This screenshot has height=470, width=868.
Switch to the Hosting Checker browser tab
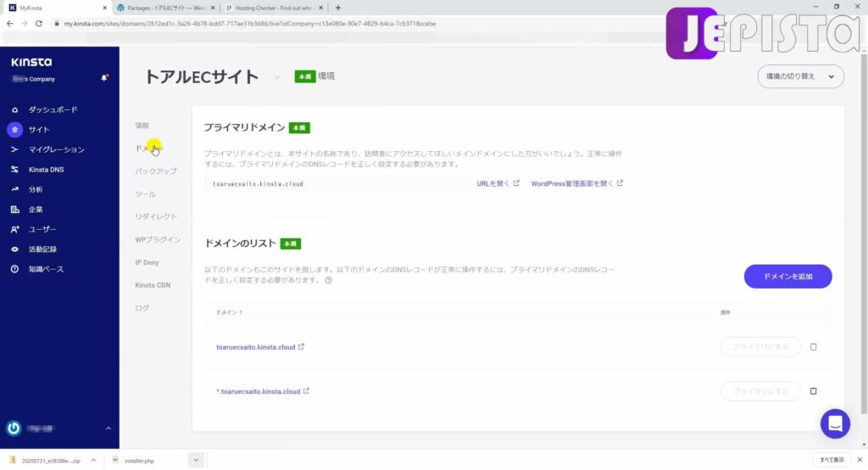pos(274,8)
